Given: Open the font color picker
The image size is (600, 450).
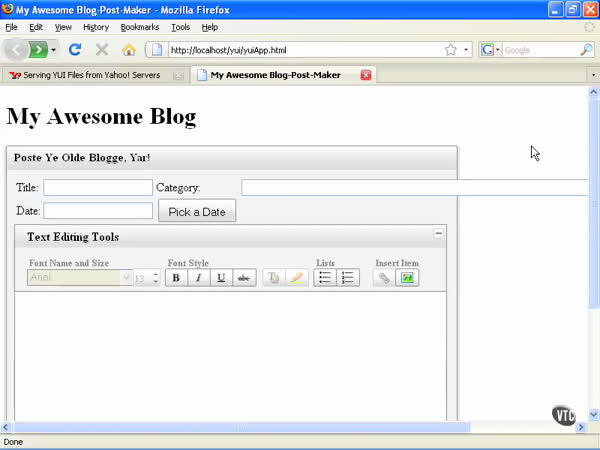Looking at the screenshot, I should click(273, 278).
